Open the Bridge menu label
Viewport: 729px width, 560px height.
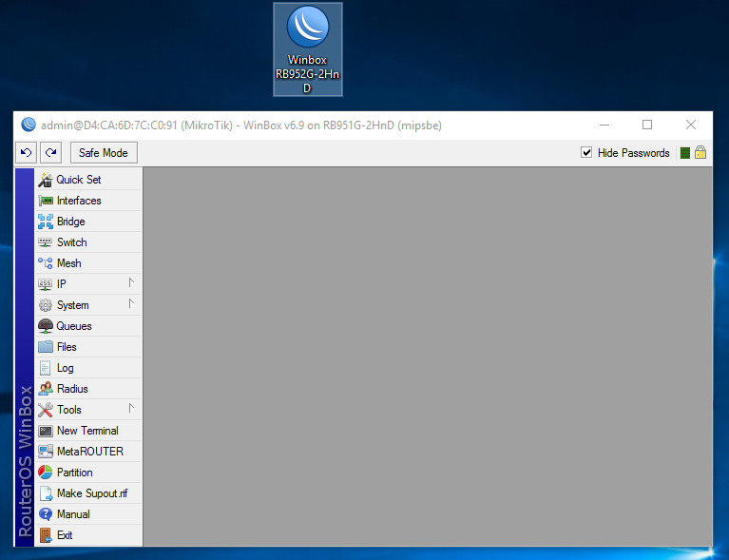71,222
